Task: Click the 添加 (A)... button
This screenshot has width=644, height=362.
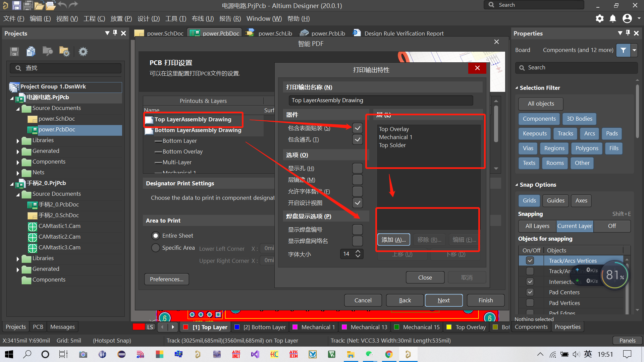Action: coord(393,240)
